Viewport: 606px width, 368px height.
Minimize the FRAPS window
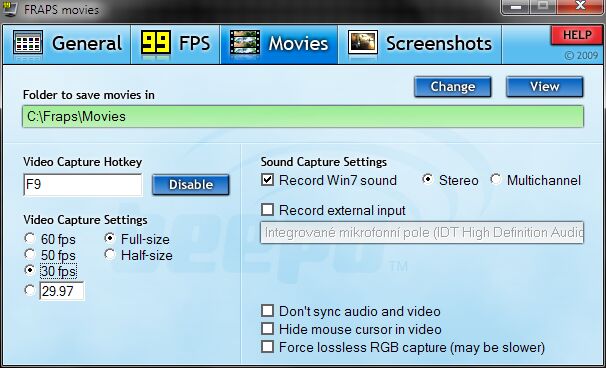coord(516,7)
